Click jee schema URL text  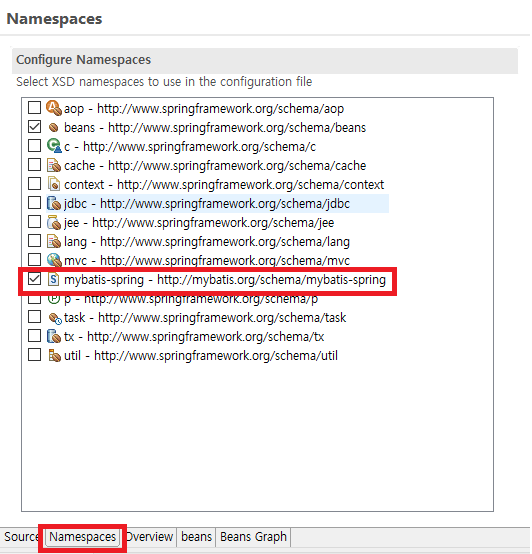pyautogui.click(x=213, y=223)
